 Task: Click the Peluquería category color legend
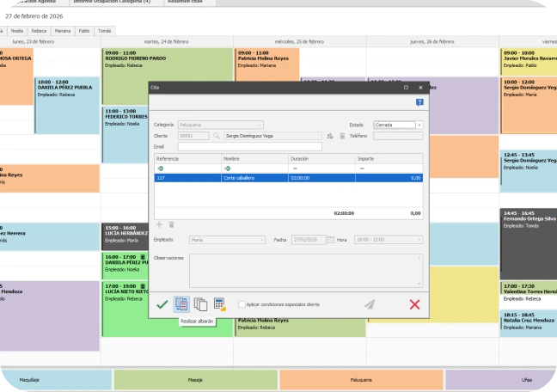click(361, 379)
